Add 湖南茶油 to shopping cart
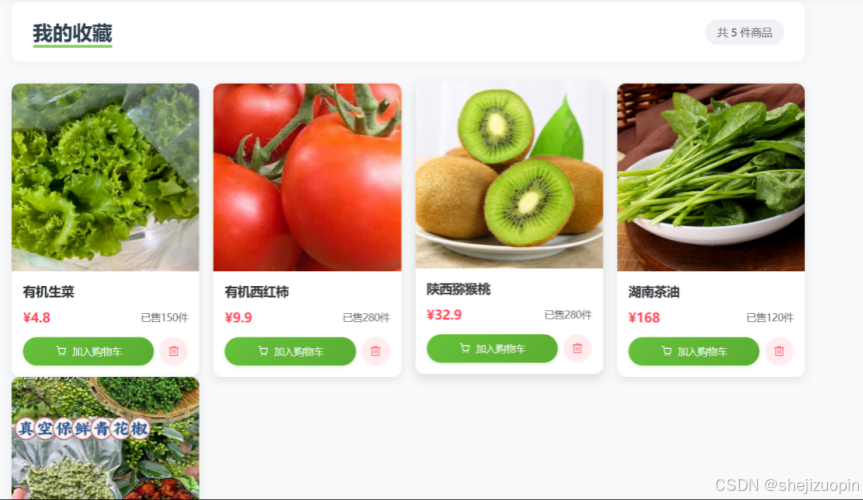 click(x=693, y=351)
